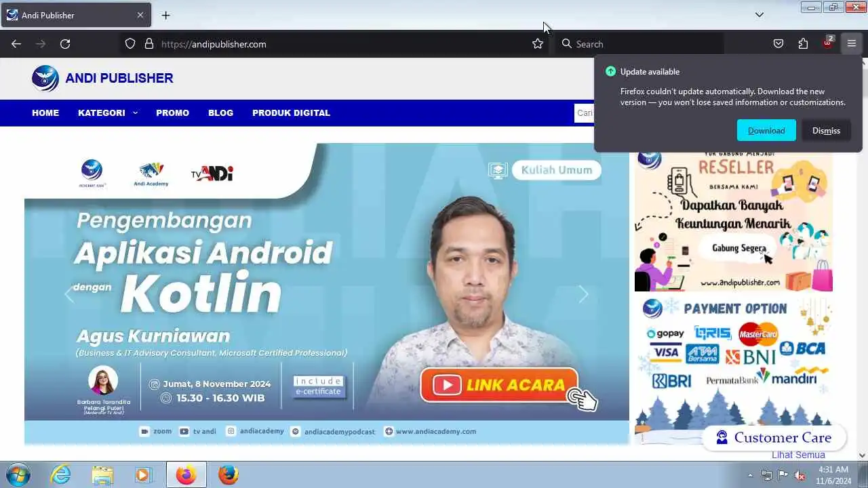Click the www.andiacademy.com globe icon
Image resolution: width=868 pixels, height=488 pixels.
pyautogui.click(x=389, y=431)
